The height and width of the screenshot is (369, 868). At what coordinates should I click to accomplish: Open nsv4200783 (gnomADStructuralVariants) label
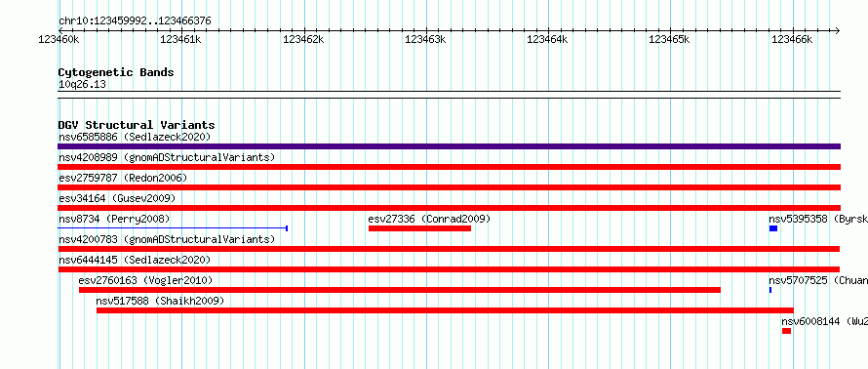click(167, 239)
